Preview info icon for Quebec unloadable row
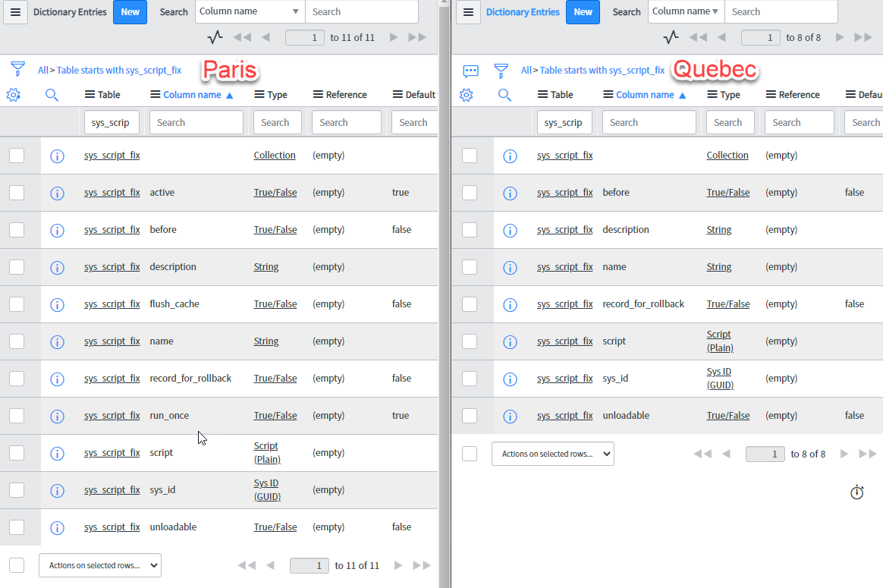 [510, 417]
